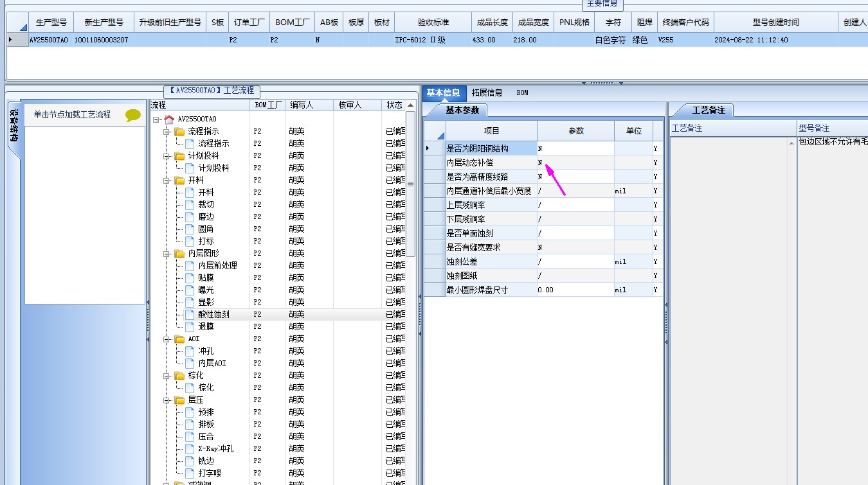Screen dimensions: 868x485
Task: Collapse the 棕化 folder
Action: (167, 376)
